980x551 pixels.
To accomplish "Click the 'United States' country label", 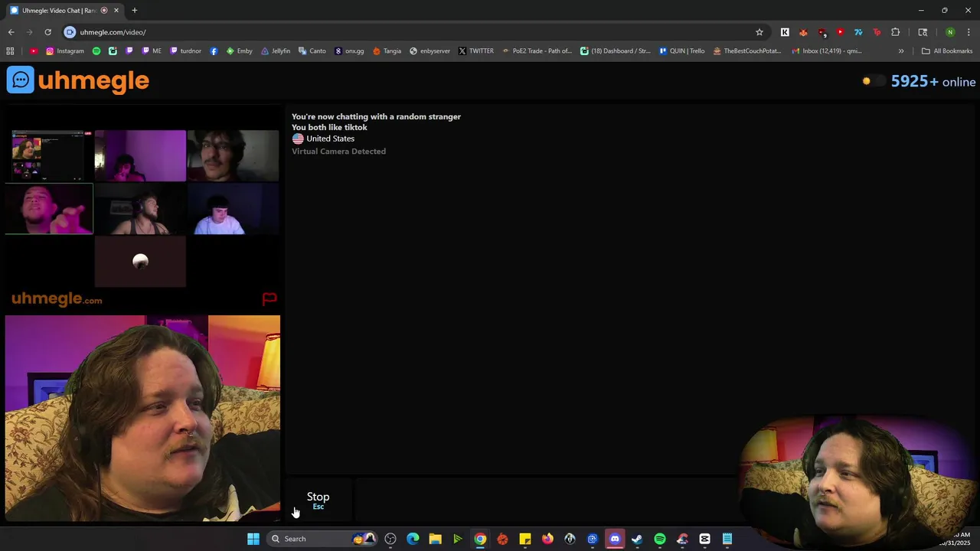I will coord(330,139).
